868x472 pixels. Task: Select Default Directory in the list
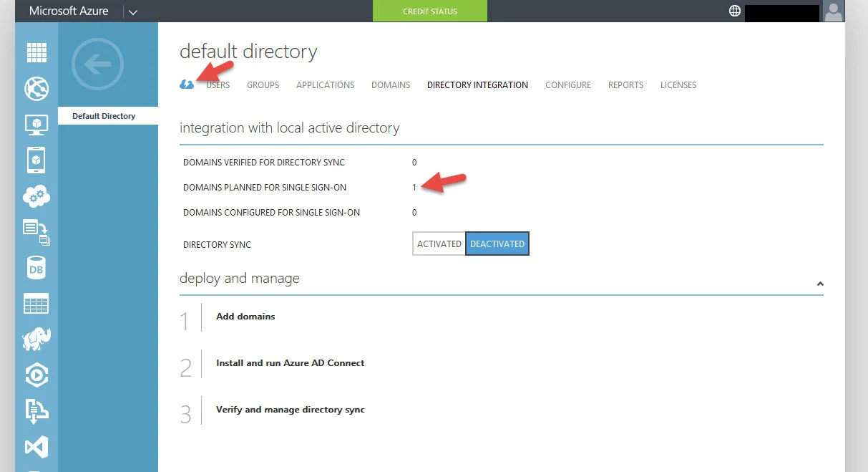(108, 116)
